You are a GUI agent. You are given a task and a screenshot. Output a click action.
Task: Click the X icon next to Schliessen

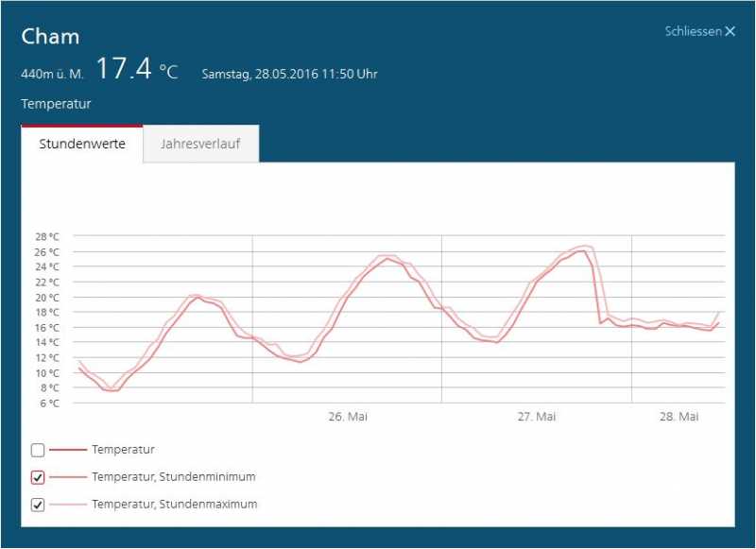pyautogui.click(x=730, y=32)
